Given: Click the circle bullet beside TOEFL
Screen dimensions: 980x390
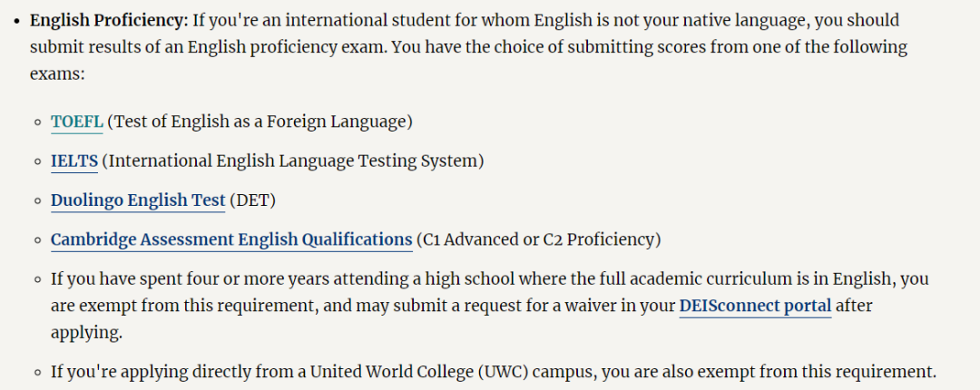Looking at the screenshot, I should (x=38, y=122).
